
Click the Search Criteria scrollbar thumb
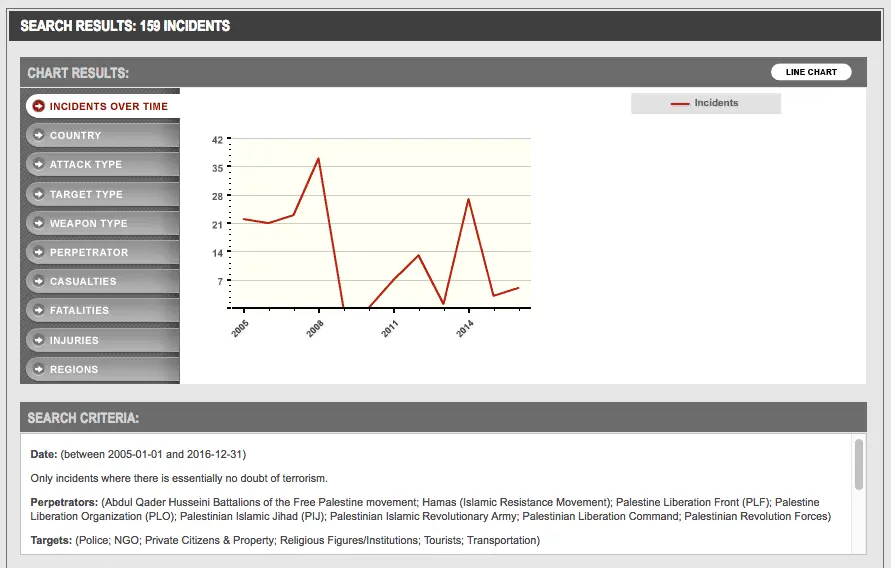(859, 464)
